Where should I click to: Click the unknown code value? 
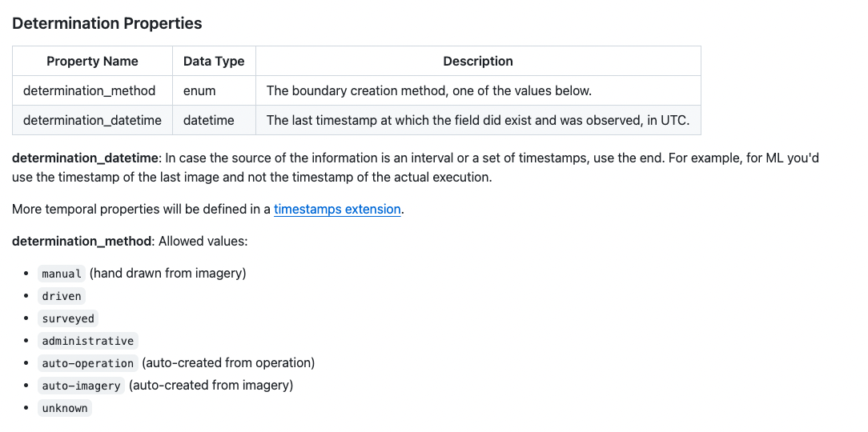pos(65,408)
